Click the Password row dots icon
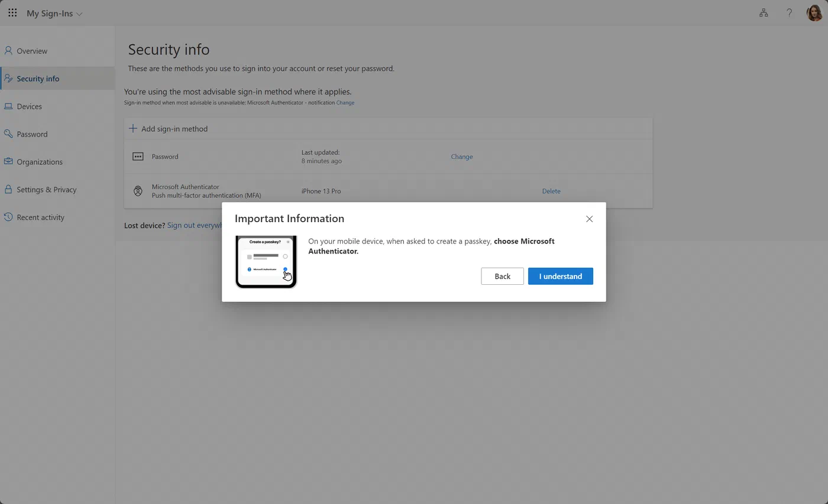This screenshot has height=504, width=828. (138, 157)
